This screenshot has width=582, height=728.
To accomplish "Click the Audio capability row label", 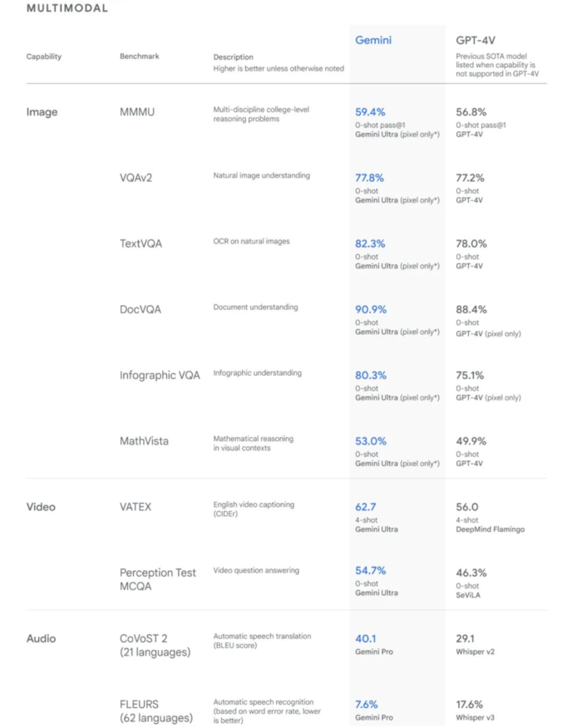I will coord(42,638).
